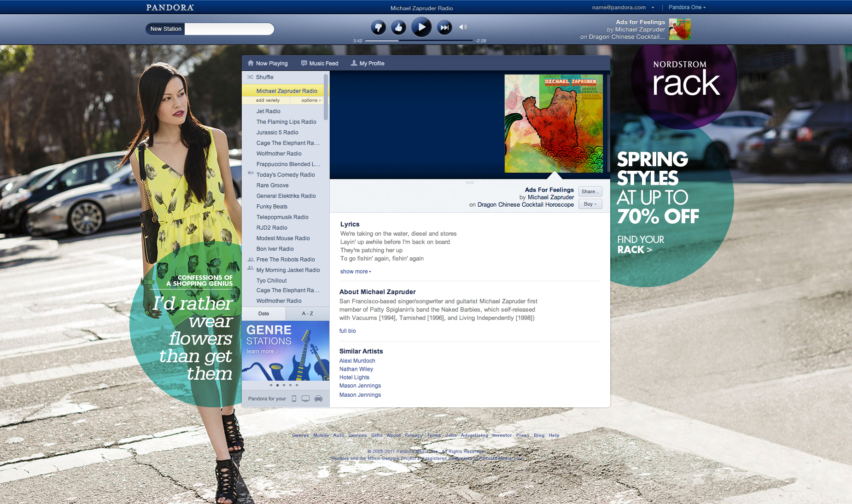Sort stations by Date
The image size is (852, 504).
point(263,313)
